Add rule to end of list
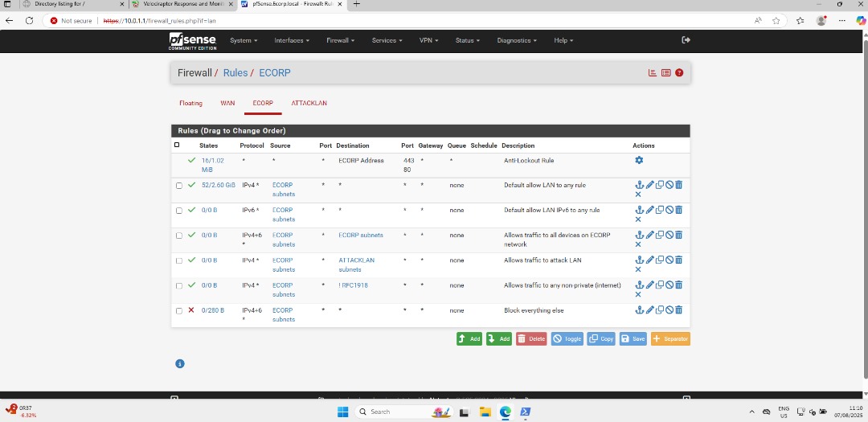The height and width of the screenshot is (422, 868). pyautogui.click(x=499, y=338)
